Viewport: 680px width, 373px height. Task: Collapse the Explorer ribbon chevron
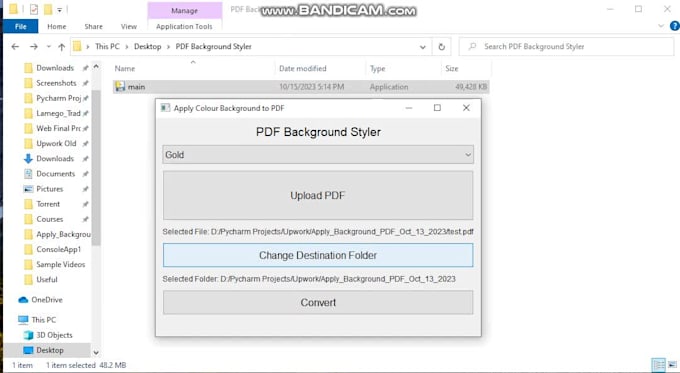(661, 26)
